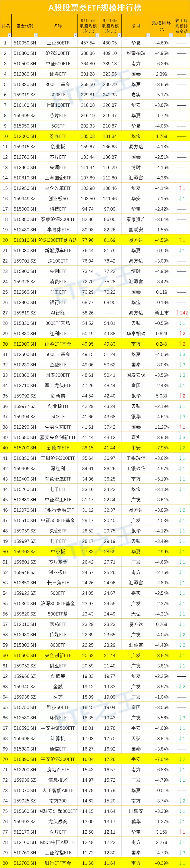Click the 沪深300ETF易方达 highlighted cell
This screenshot has width=190, height=868.
pos(58,240)
